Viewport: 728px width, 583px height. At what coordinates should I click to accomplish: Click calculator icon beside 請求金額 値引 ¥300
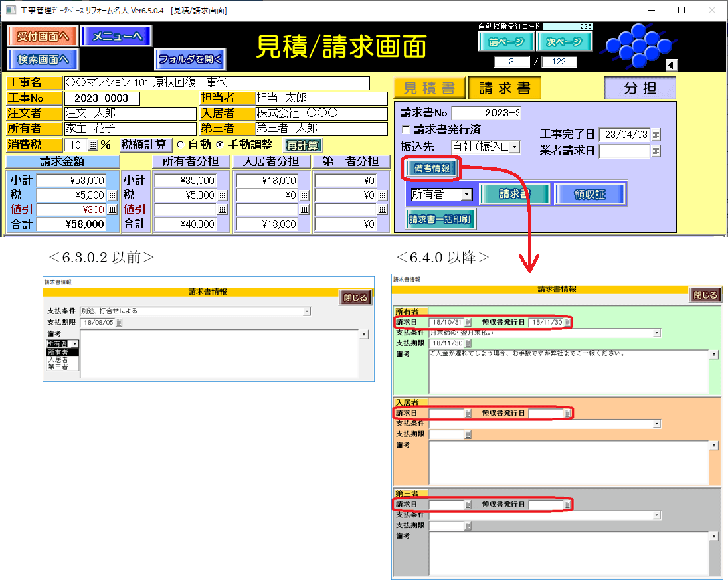click(x=112, y=210)
